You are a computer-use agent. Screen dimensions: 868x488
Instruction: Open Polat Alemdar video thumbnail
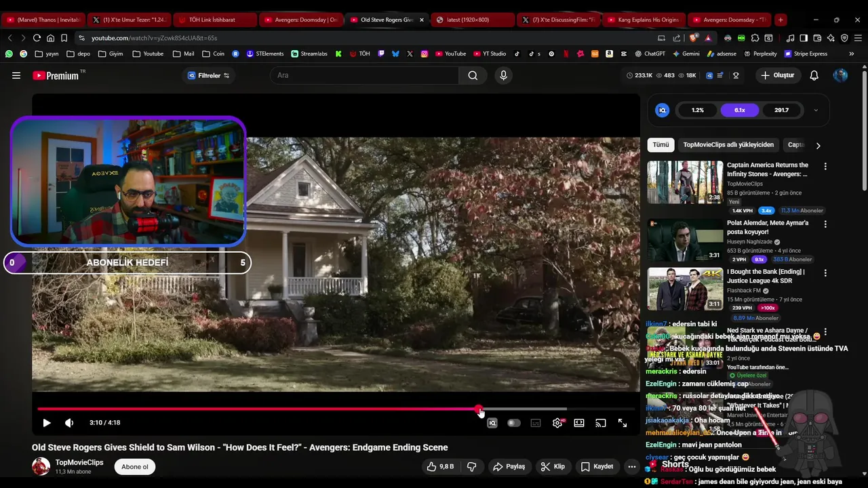pyautogui.click(x=685, y=240)
